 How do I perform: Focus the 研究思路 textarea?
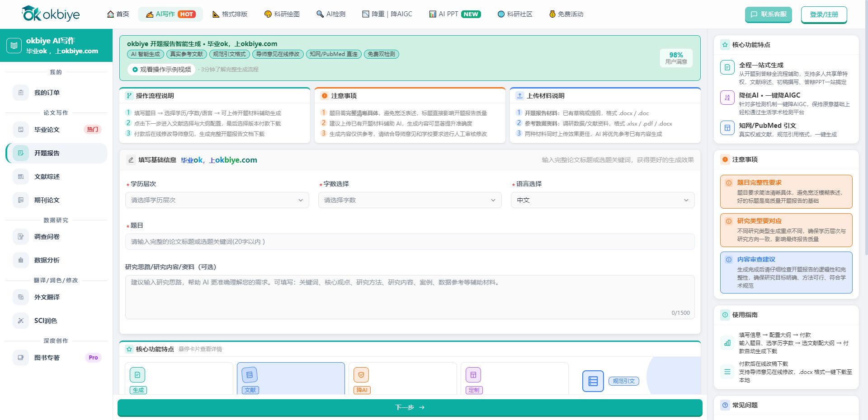tap(410, 297)
